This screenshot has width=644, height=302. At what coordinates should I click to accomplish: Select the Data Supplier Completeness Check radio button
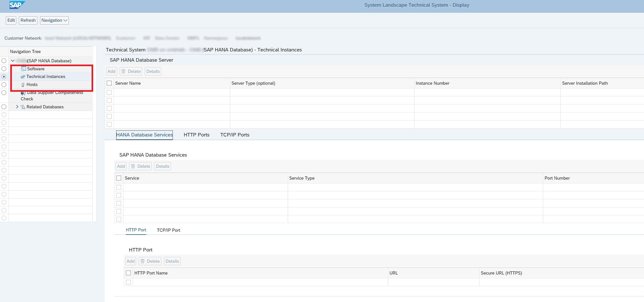tap(4, 93)
